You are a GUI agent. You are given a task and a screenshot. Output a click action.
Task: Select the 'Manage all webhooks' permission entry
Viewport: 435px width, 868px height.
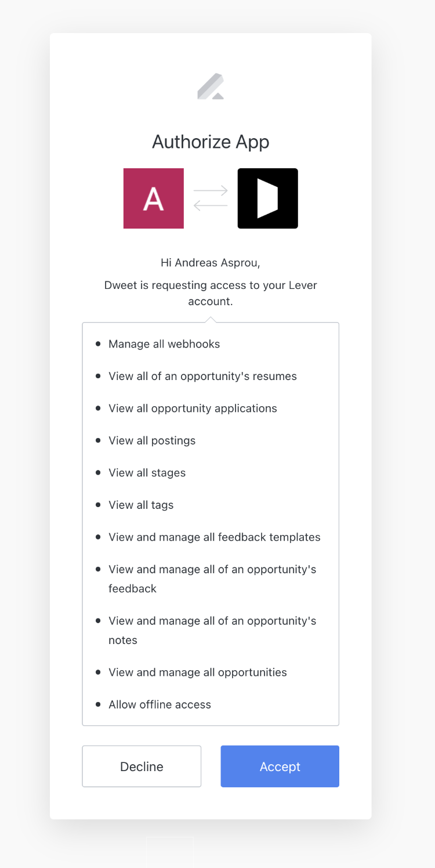[164, 343]
